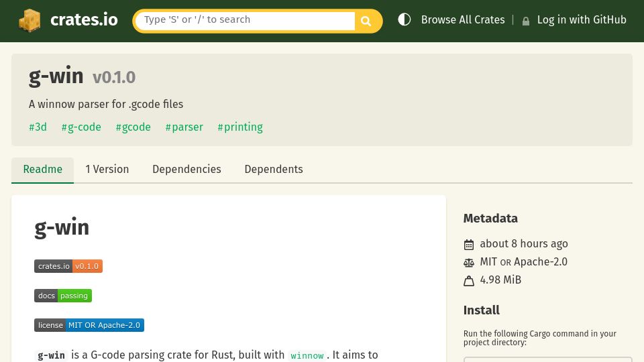Click the 4.98 MiB size text
This screenshot has height=362, width=644.
(500, 280)
